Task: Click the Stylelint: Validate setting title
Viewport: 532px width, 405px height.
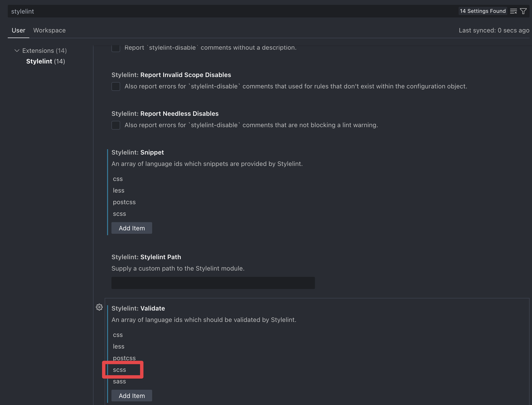Action: [138, 308]
